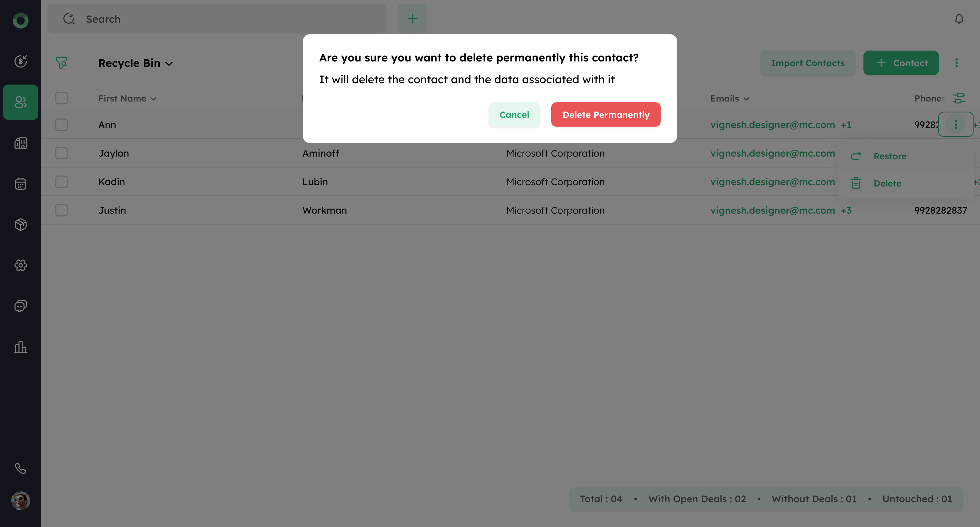Check the select-all header checkbox
Viewport: 980px width, 527px height.
pyautogui.click(x=61, y=98)
